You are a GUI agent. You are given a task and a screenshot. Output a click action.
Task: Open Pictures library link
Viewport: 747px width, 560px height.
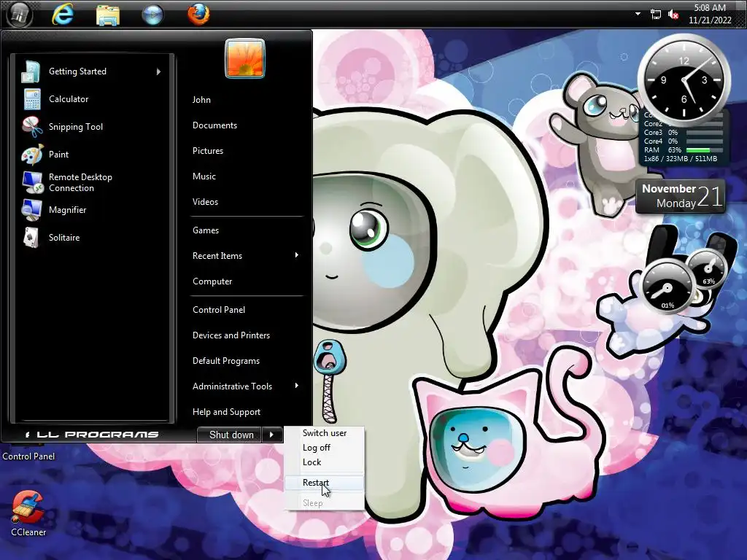(x=208, y=150)
